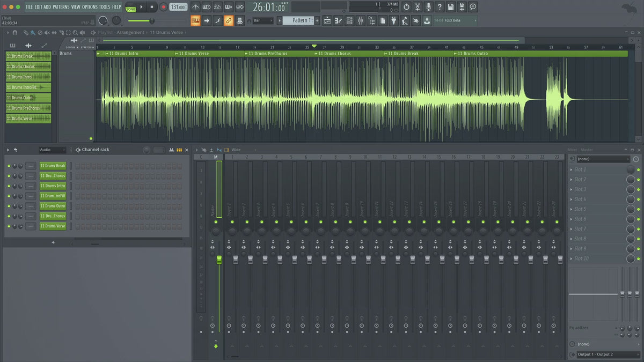
Task: Toggle the Song/Pattern mode switch
Action: coord(131,8)
